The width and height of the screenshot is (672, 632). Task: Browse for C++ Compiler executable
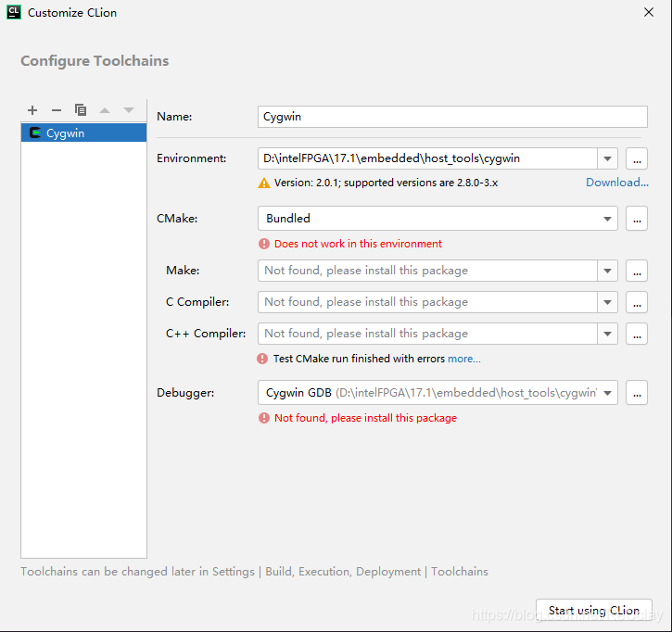pos(637,334)
